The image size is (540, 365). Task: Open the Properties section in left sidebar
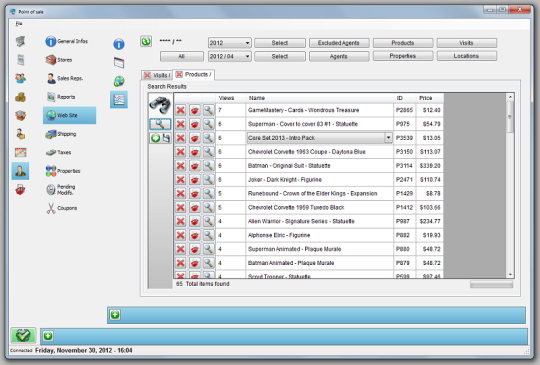coord(63,171)
